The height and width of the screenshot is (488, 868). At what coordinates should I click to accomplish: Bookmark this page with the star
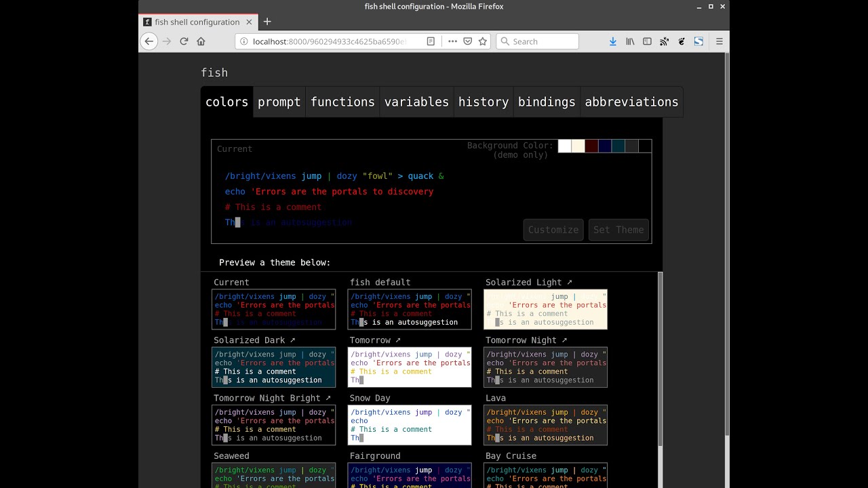(483, 41)
